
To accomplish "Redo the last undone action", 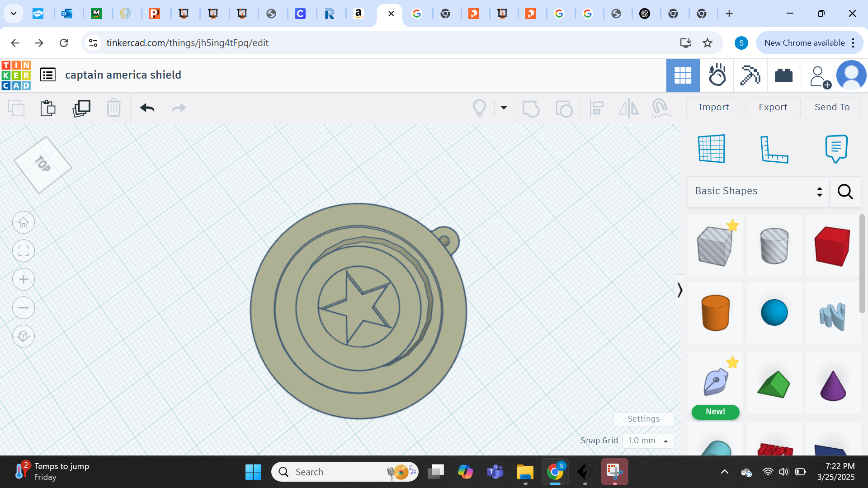I will click(179, 108).
